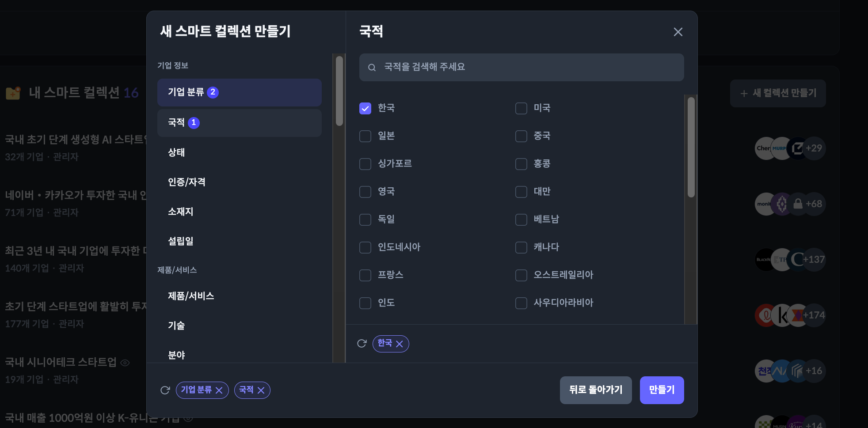
Task: Click the eye icon beside 국내 시니어테크 스타트업
Action: [125, 363]
